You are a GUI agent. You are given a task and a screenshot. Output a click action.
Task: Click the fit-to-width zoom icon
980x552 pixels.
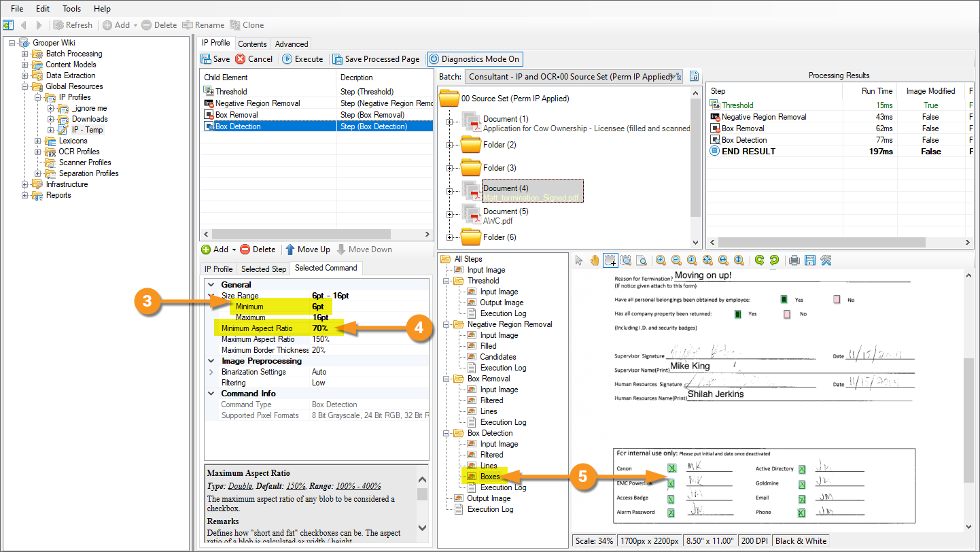[x=723, y=260]
